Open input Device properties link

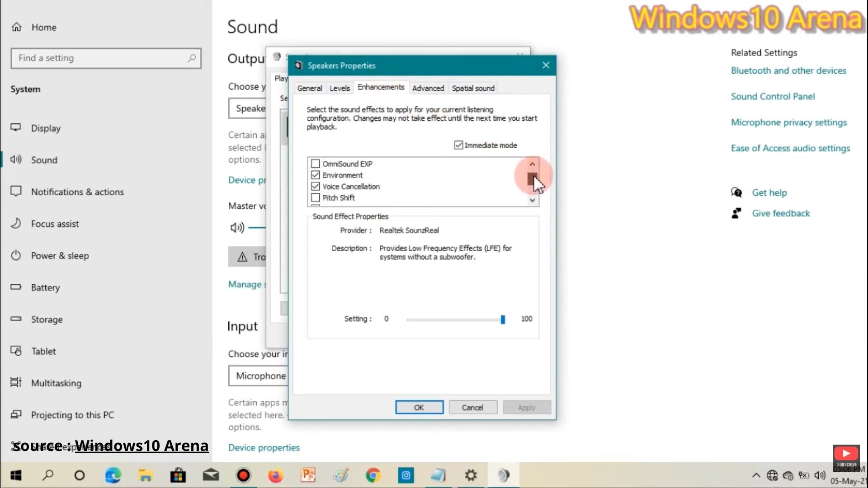pyautogui.click(x=264, y=447)
